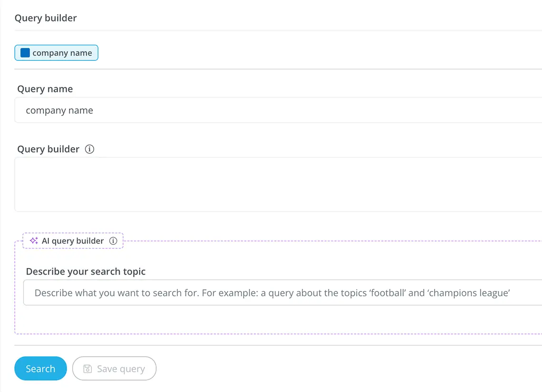Focus the search topic description field
The height and width of the screenshot is (392, 542).
pyautogui.click(x=282, y=293)
